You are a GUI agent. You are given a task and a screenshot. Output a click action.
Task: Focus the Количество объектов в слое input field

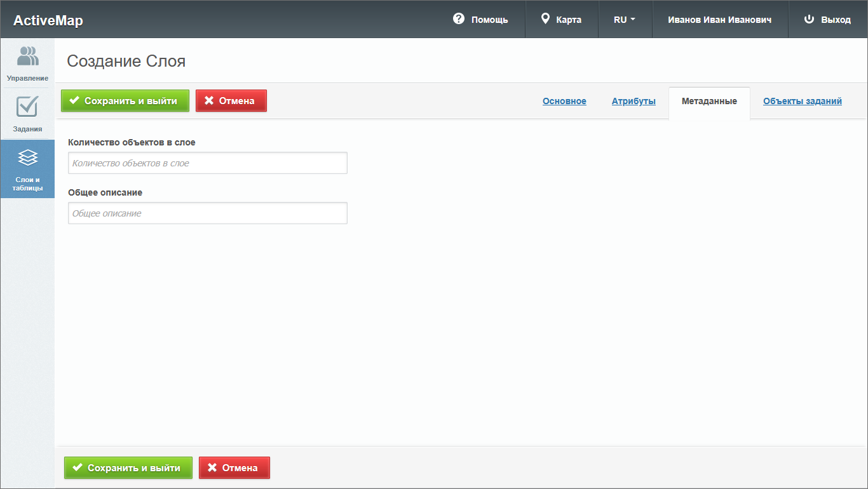(x=207, y=163)
